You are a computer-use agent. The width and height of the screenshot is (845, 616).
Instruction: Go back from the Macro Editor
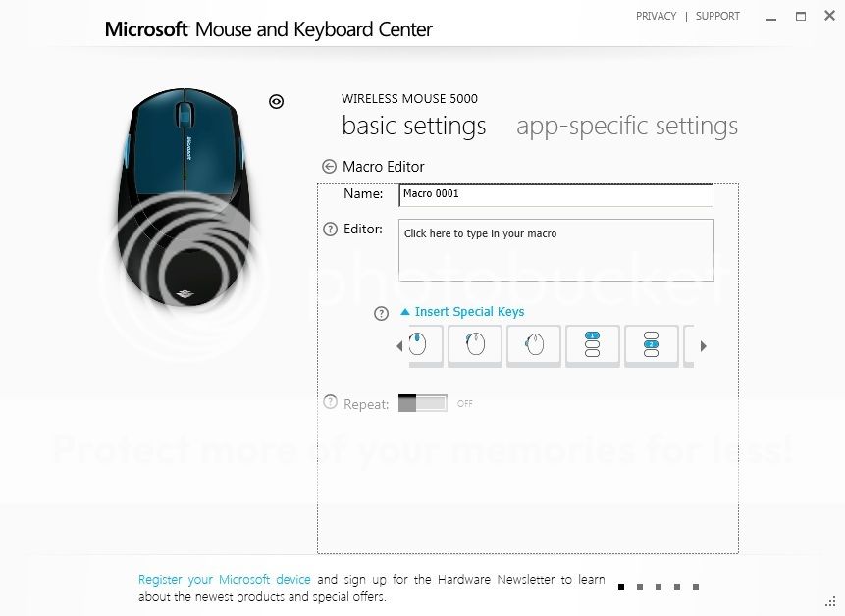coord(329,166)
